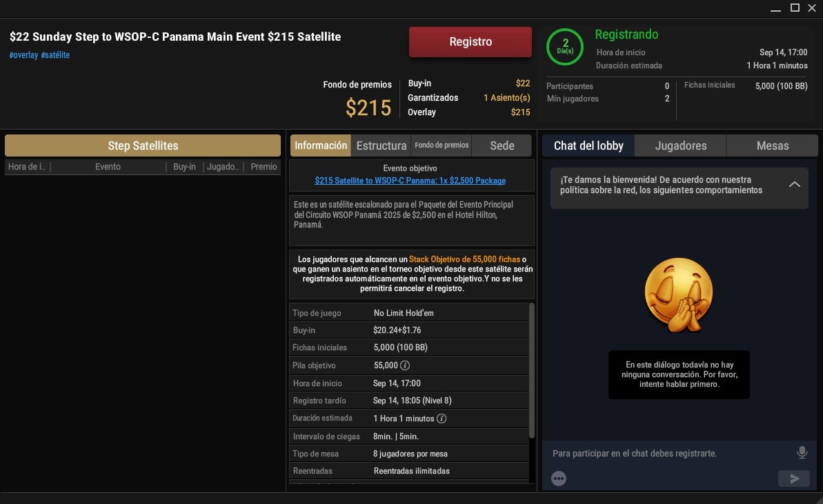
Task: Click the 2 Día(s) countdown circle
Action: 565,47
